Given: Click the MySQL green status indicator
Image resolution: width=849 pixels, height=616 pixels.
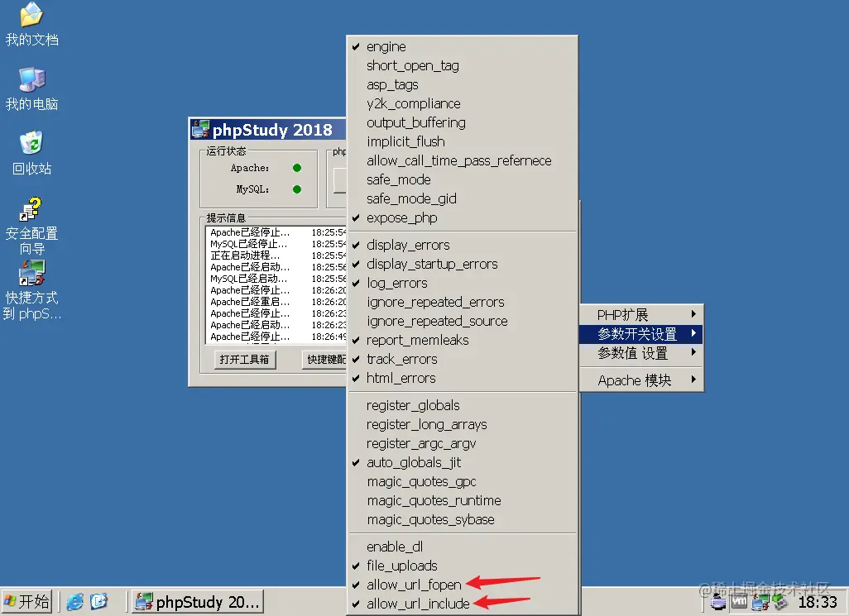Looking at the screenshot, I should 297,189.
